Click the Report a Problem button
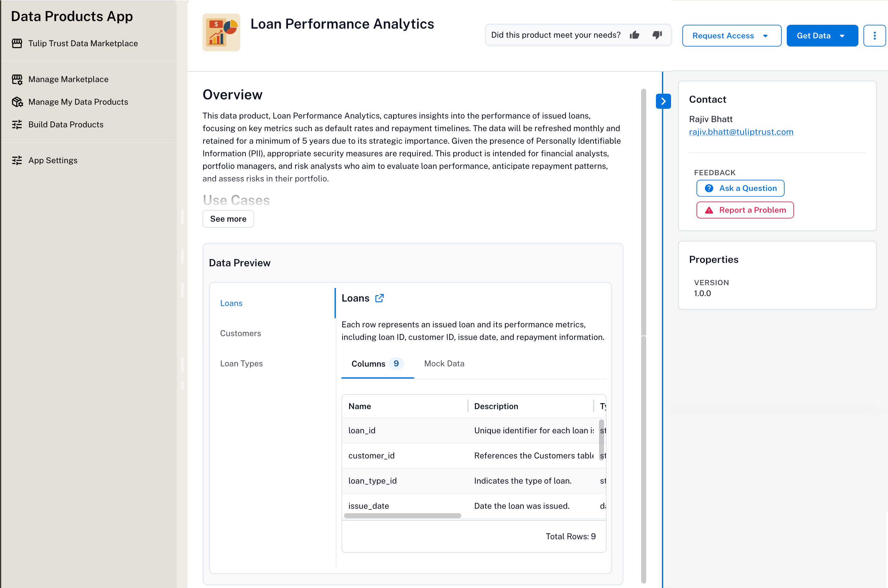 tap(745, 210)
